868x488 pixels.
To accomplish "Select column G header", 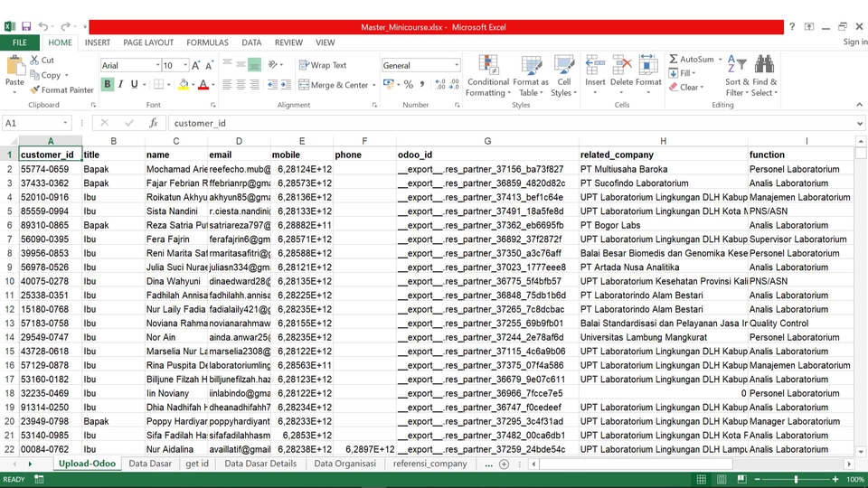I will (487, 141).
